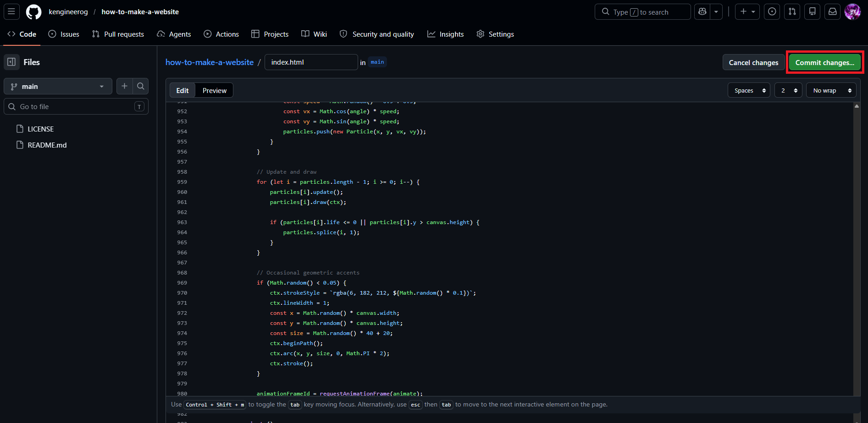Click the ctx.lineWidth = 1; line
Screen dimensions: 868x423
tap(299, 303)
